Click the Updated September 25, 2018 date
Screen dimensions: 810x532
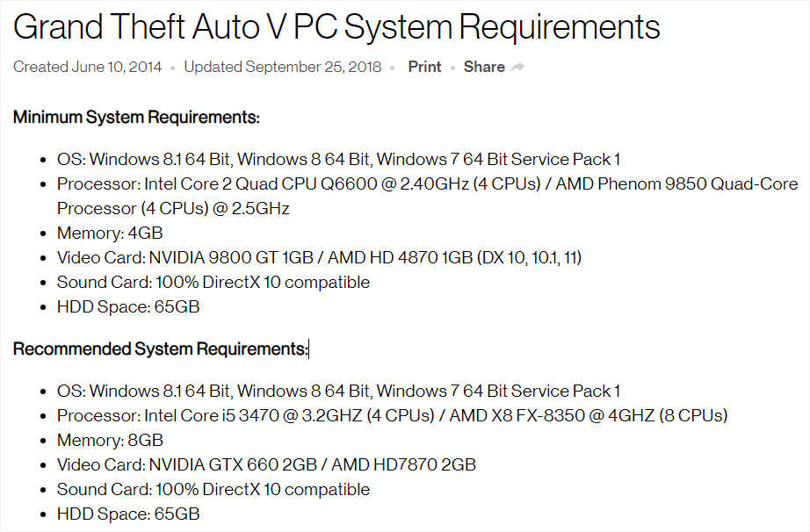(x=283, y=67)
